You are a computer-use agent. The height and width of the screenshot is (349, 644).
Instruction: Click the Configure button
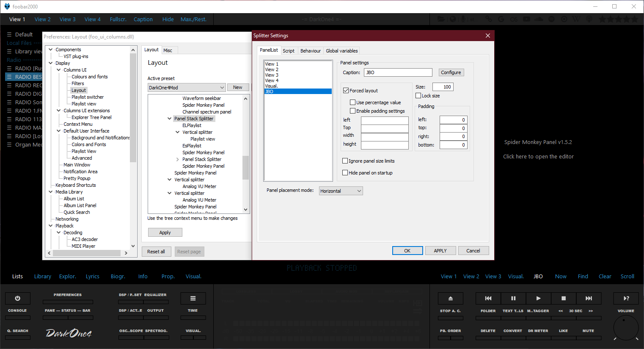(x=451, y=72)
